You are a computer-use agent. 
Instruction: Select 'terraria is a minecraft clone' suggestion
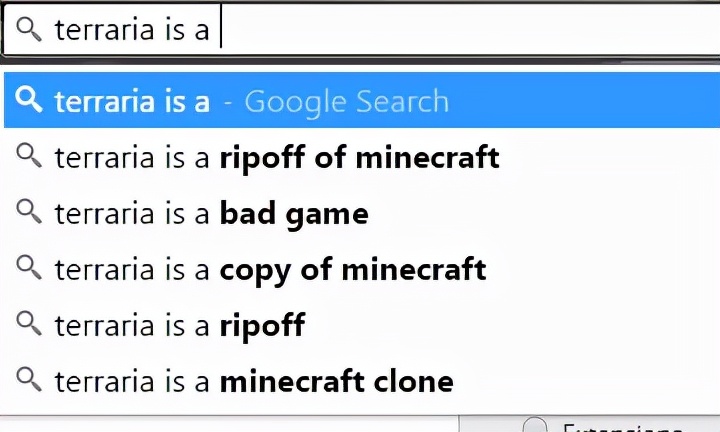(x=254, y=381)
